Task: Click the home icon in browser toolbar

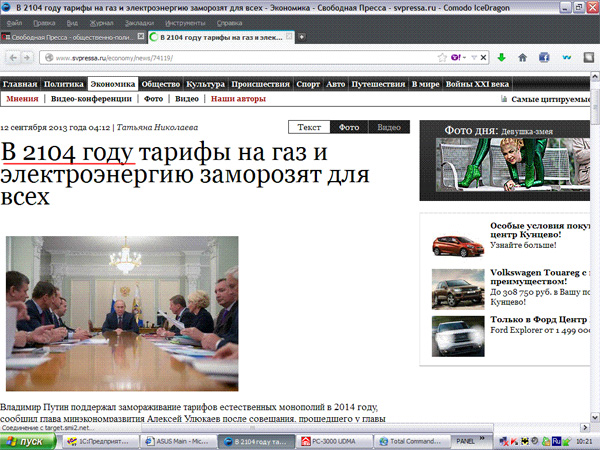Action: [522, 58]
